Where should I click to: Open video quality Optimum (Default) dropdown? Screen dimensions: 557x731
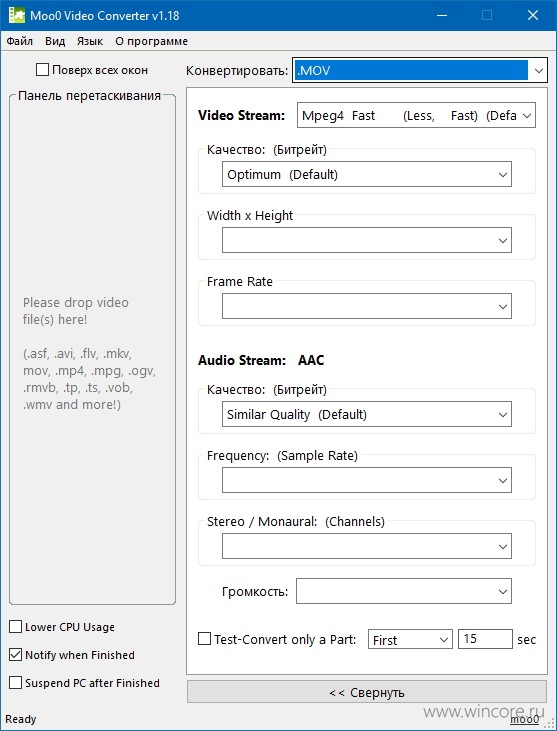366,174
